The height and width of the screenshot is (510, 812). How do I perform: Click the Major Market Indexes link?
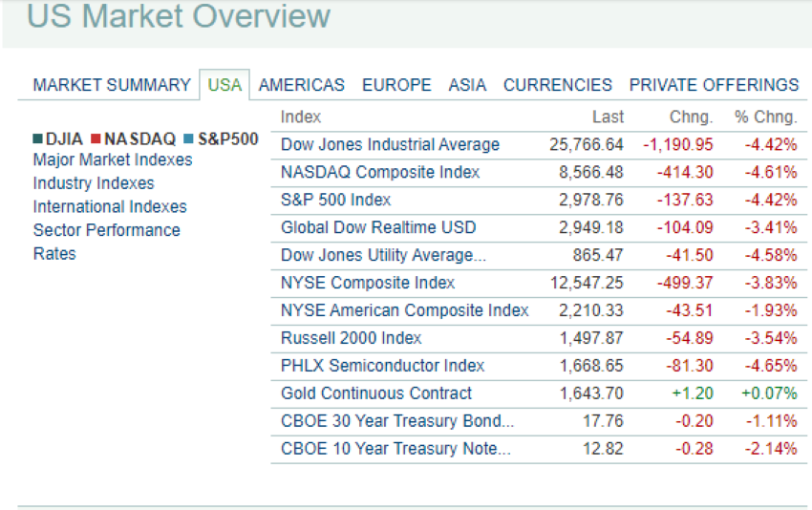pyautogui.click(x=113, y=159)
